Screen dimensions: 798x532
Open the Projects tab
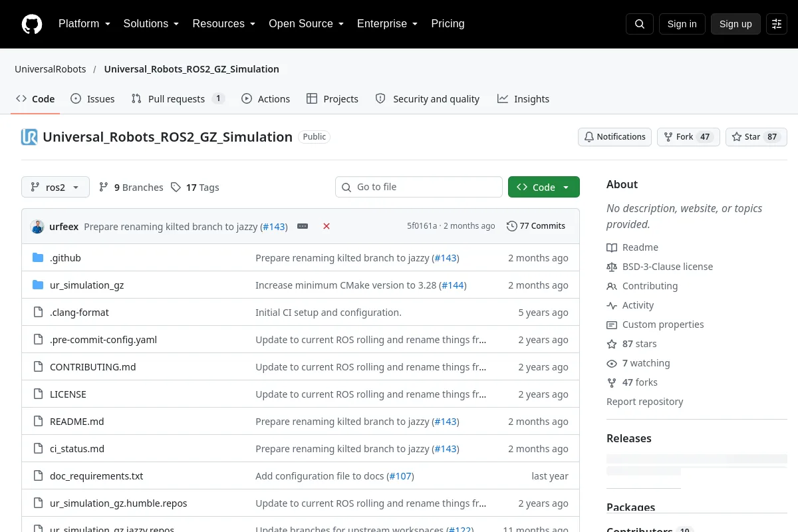click(332, 99)
